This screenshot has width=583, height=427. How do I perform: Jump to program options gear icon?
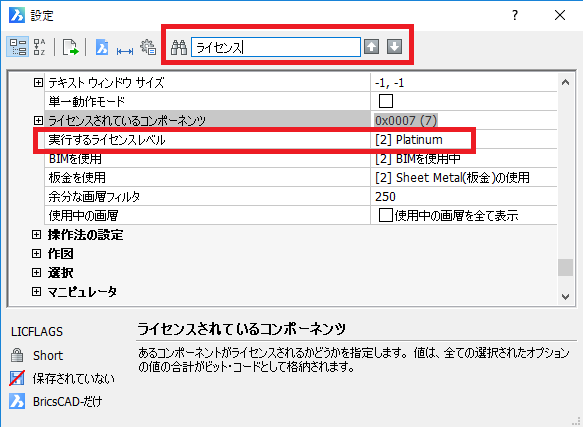click(148, 47)
